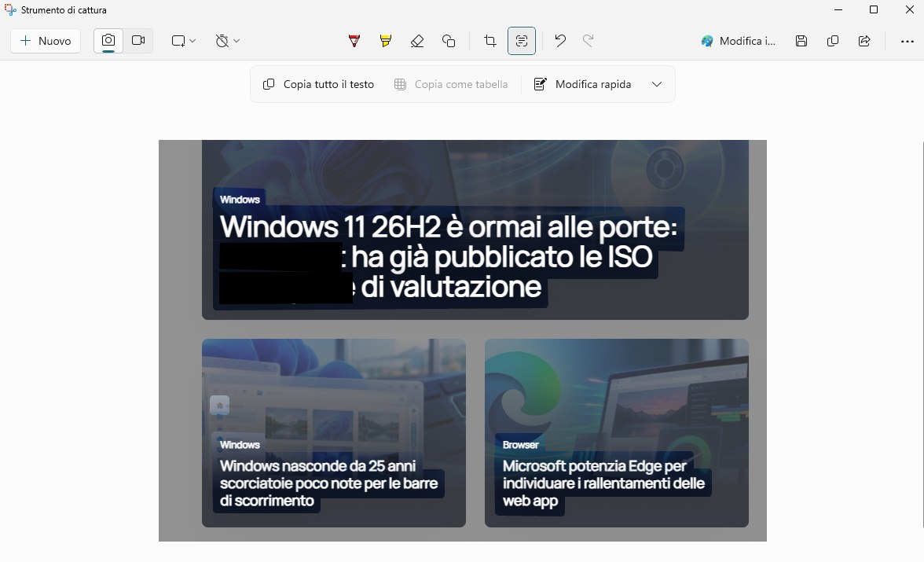This screenshot has width=924, height=562.
Task: Click the Nuovo button
Action: click(x=46, y=41)
